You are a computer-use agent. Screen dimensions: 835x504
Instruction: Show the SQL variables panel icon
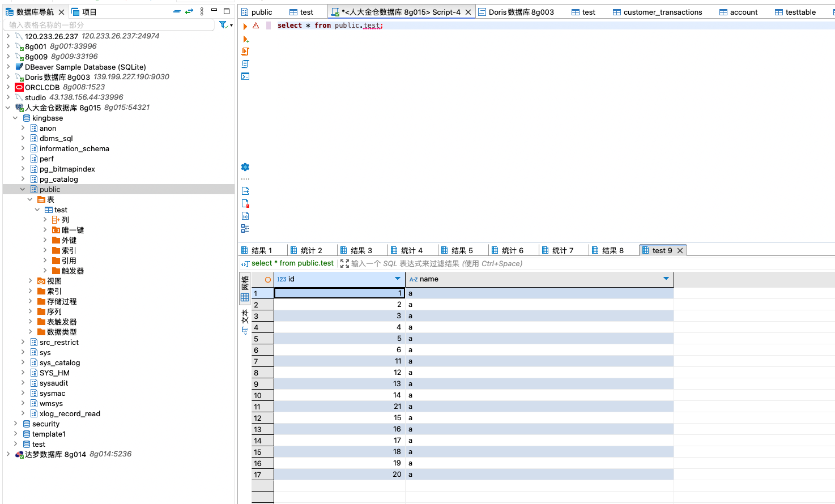pyautogui.click(x=245, y=216)
